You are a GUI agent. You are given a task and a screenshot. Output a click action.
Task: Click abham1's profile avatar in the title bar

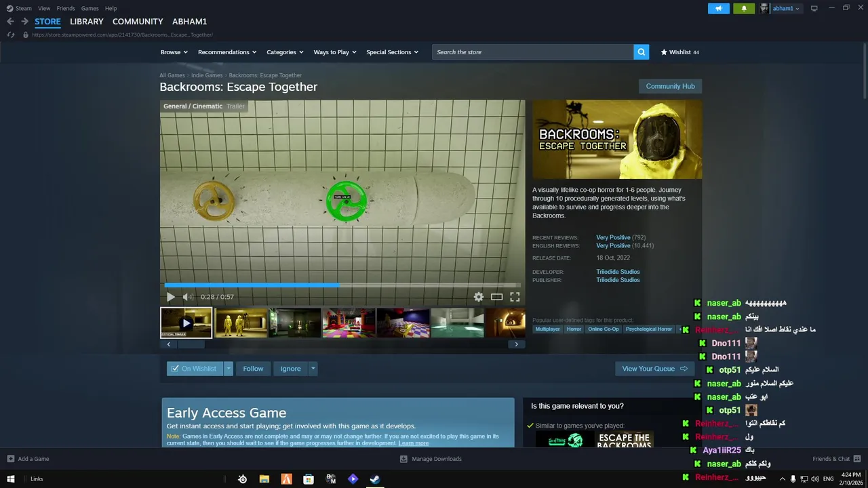(764, 8)
